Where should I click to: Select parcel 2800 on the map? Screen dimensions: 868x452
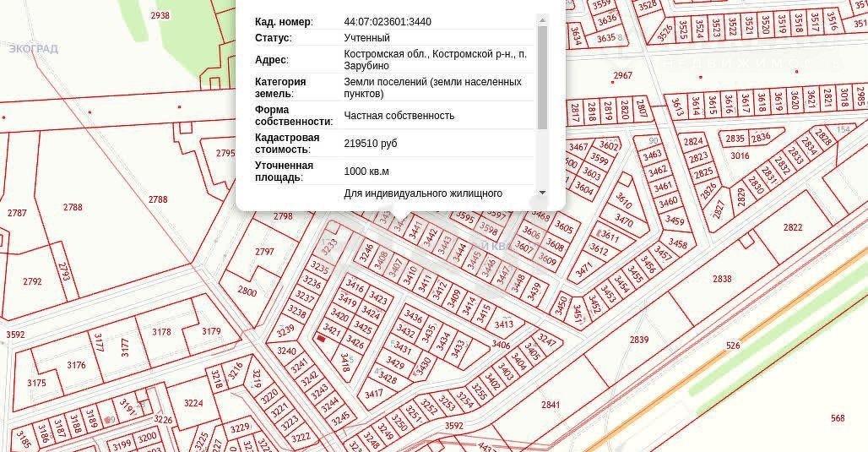[x=247, y=291]
